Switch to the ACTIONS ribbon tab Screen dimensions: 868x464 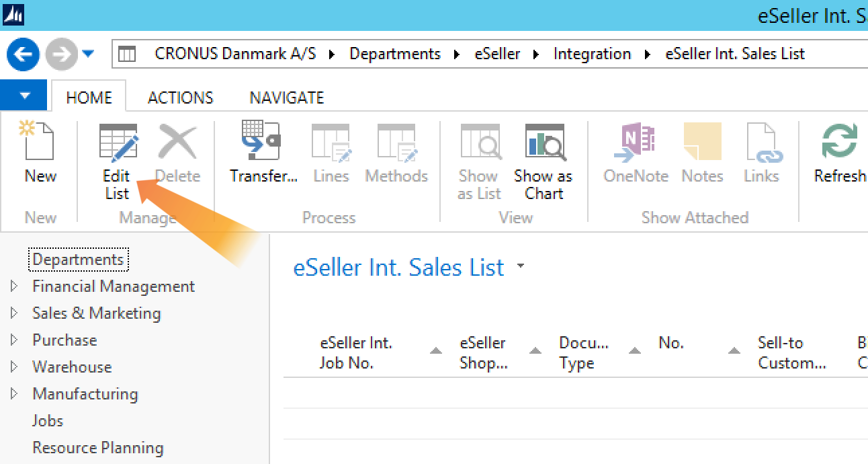point(180,98)
